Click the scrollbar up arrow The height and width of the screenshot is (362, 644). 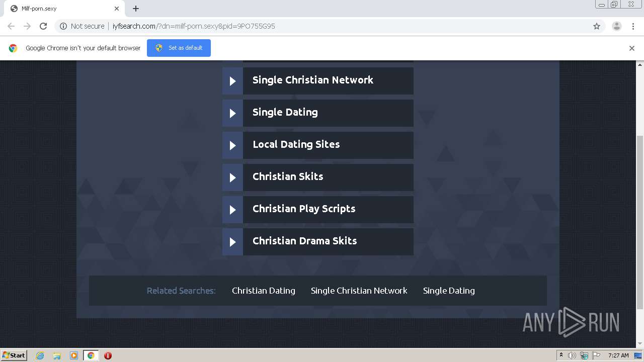[x=640, y=64]
